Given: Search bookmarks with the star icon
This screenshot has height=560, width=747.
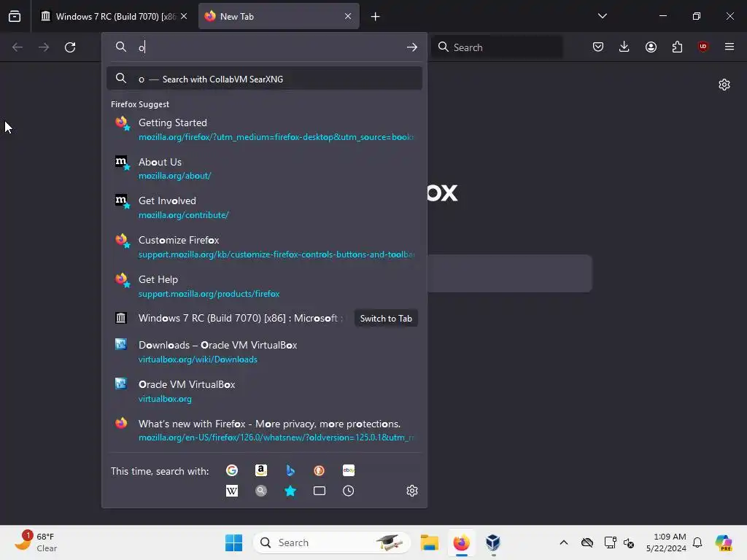Looking at the screenshot, I should (x=290, y=491).
